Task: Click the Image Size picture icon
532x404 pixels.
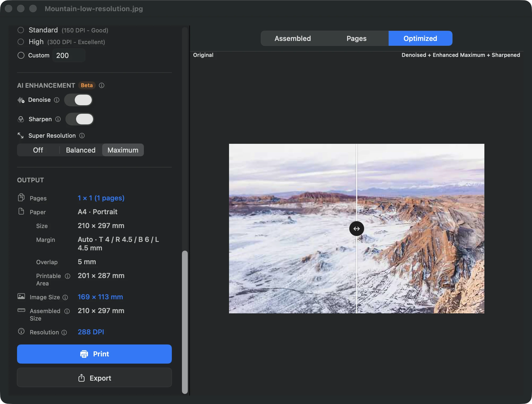Action: [21, 296]
